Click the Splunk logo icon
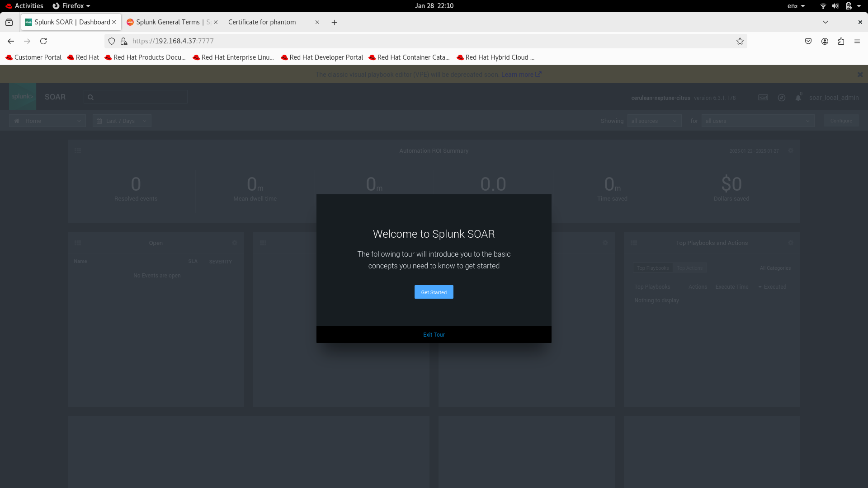Screen dimensions: 868x488 (23, 97)
